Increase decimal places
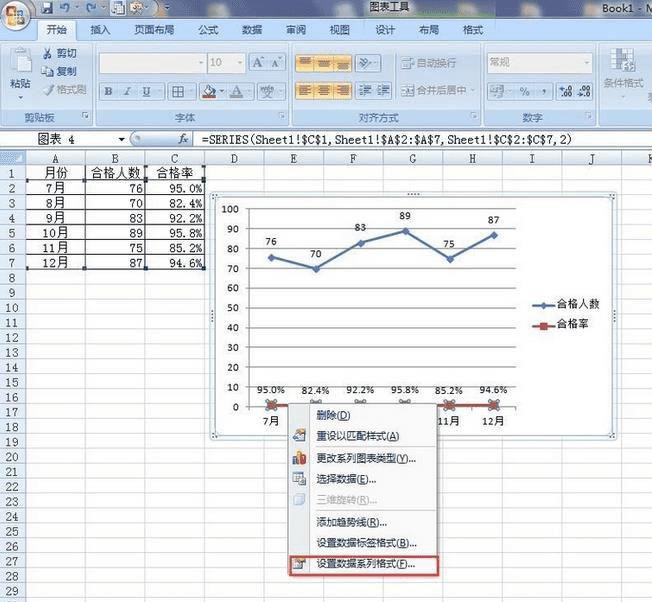Viewport: 652px width, 602px height. point(566,91)
